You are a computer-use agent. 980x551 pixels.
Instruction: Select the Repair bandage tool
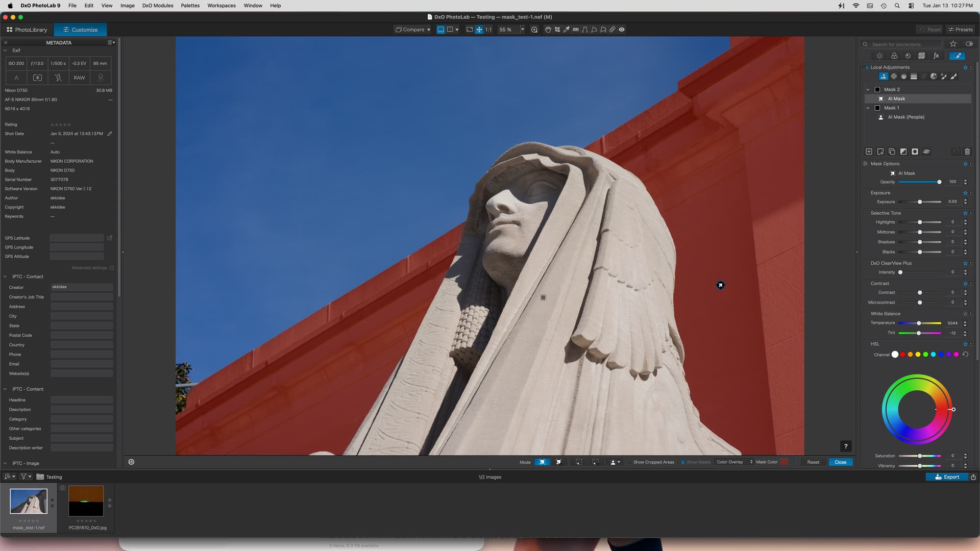click(x=612, y=30)
